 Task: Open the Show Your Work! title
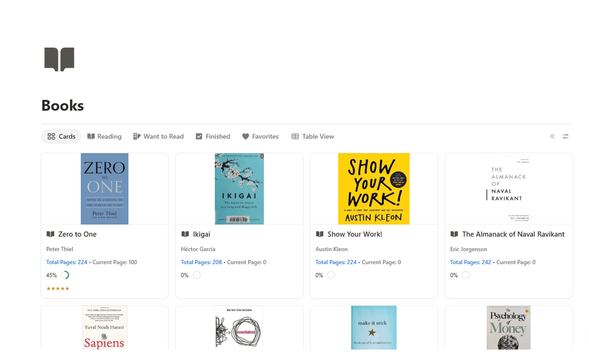tap(355, 234)
